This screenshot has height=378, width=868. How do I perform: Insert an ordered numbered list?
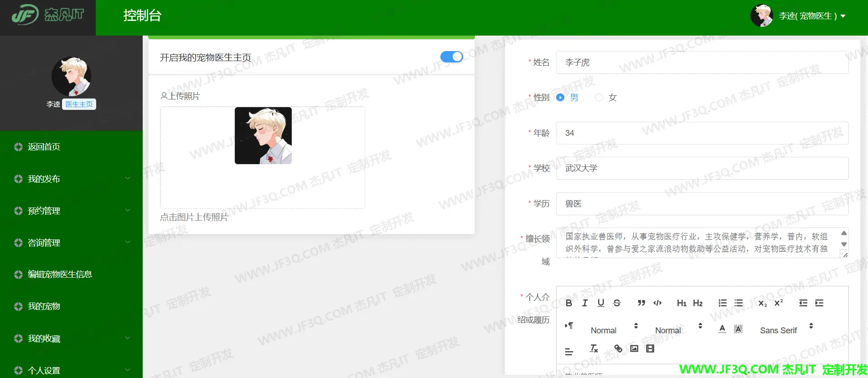coord(723,303)
